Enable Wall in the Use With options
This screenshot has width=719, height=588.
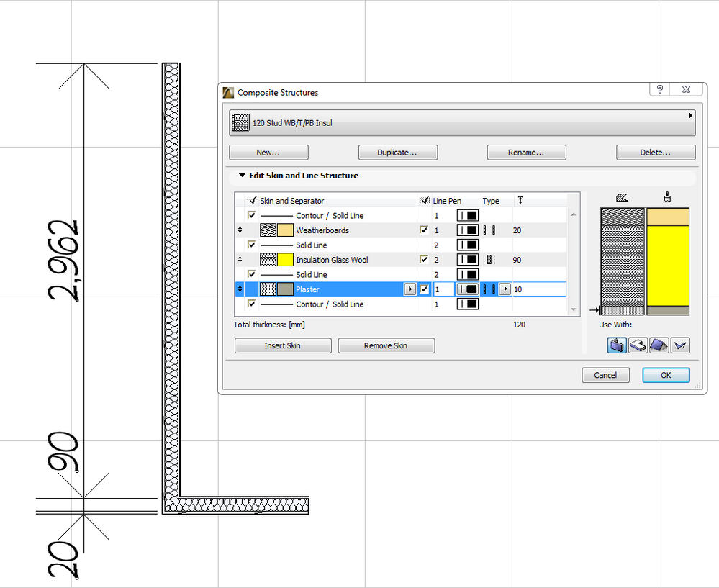tap(616, 345)
